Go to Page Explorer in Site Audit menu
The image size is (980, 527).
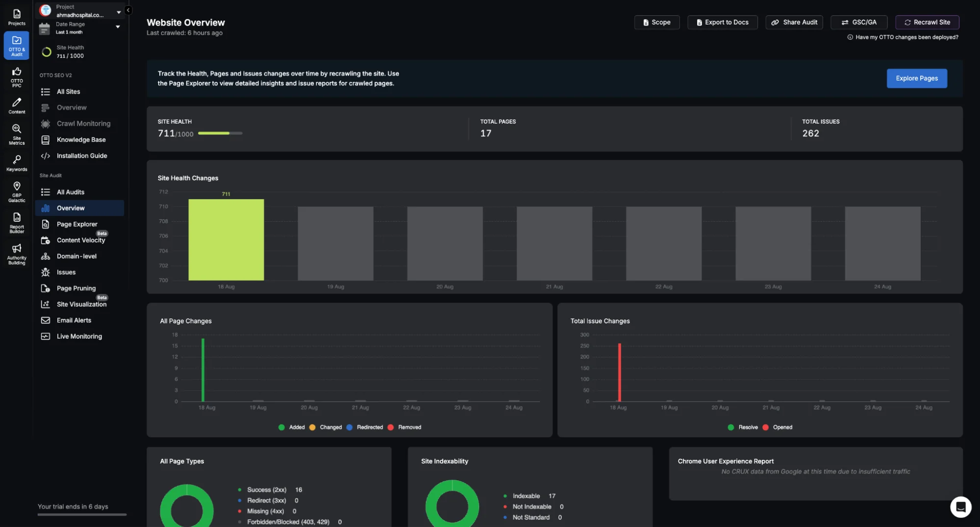point(77,224)
